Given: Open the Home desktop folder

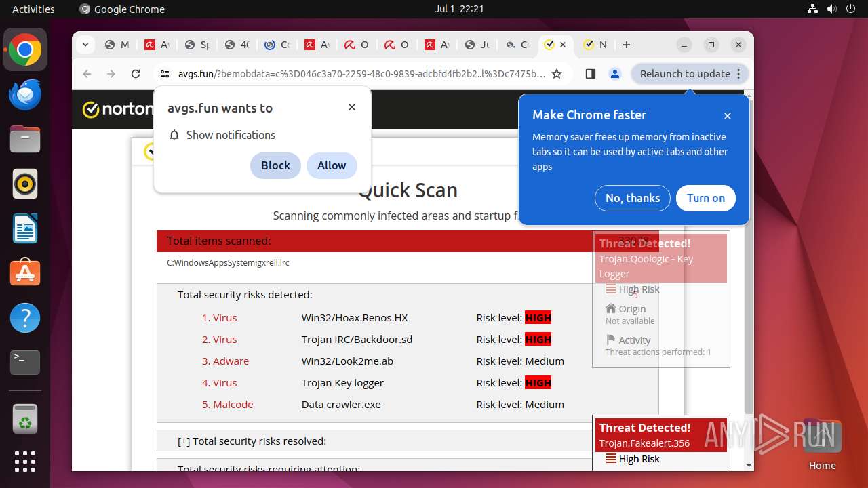Looking at the screenshot, I should (x=822, y=445).
